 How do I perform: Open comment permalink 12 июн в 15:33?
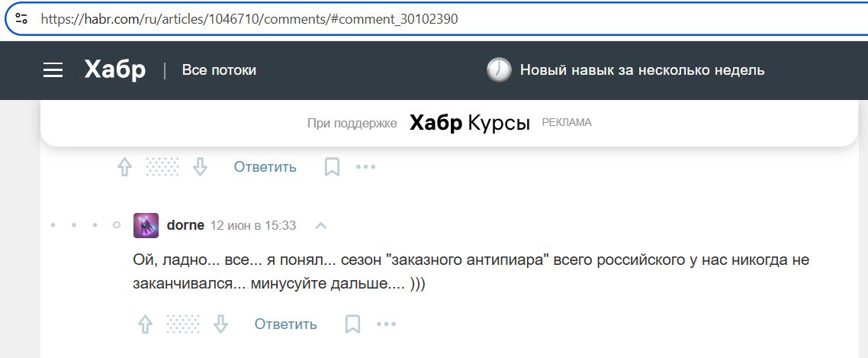tap(253, 225)
